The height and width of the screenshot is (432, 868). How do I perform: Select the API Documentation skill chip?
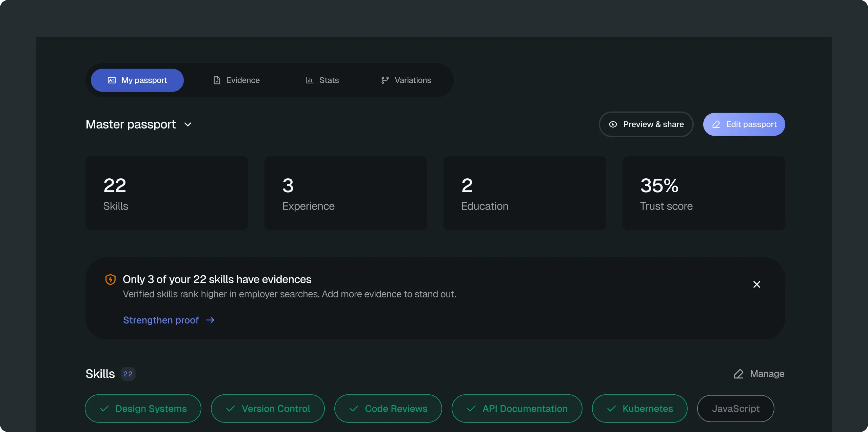coord(517,409)
